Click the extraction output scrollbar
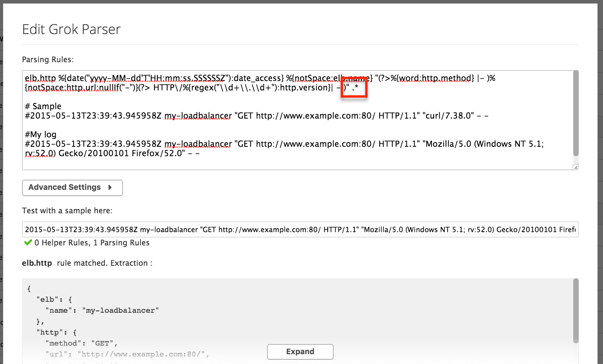This screenshot has height=364, width=603. [576, 310]
